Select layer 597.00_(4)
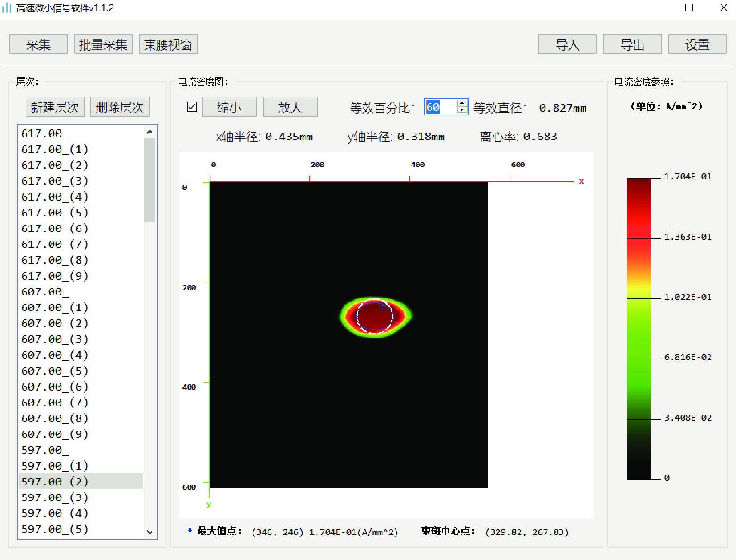The image size is (736, 560). click(x=81, y=513)
